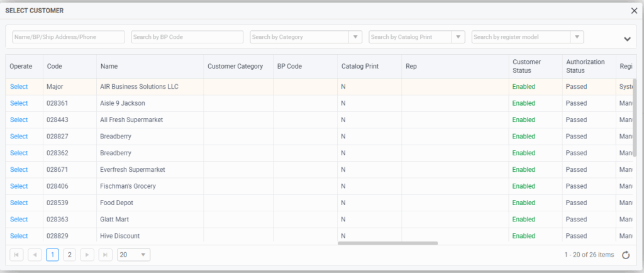Focus the Name/BP/Ship Address/Phone search field
The image size is (644, 273).
click(69, 37)
